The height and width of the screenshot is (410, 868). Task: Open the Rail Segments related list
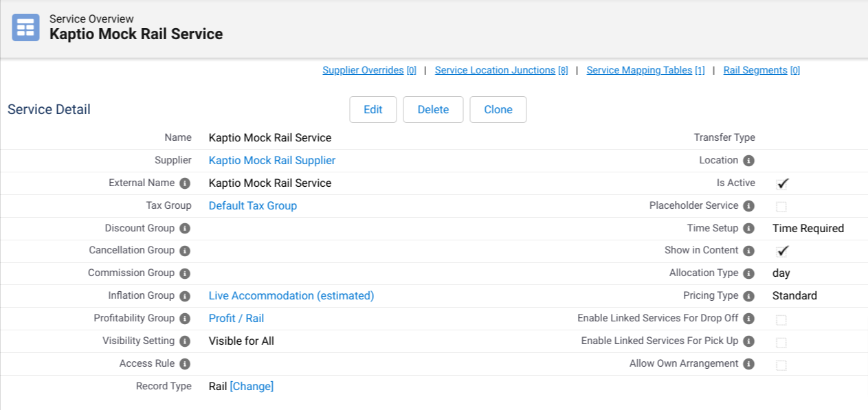761,70
